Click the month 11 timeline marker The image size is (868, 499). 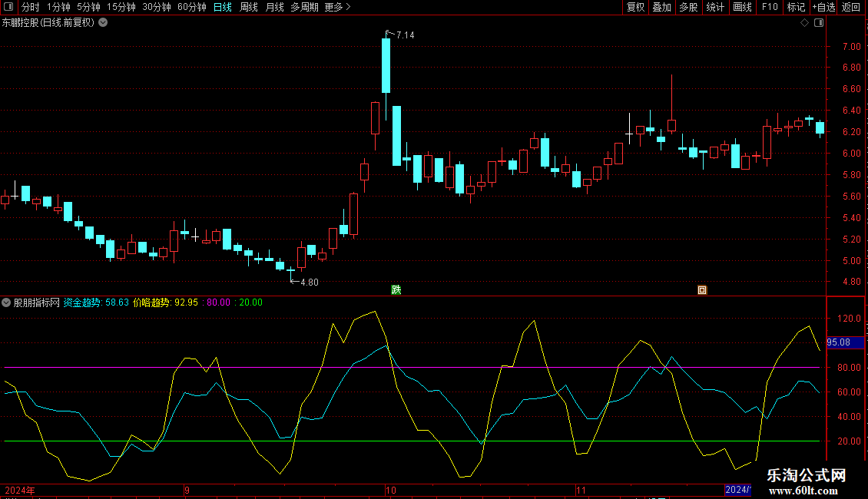coord(581,490)
